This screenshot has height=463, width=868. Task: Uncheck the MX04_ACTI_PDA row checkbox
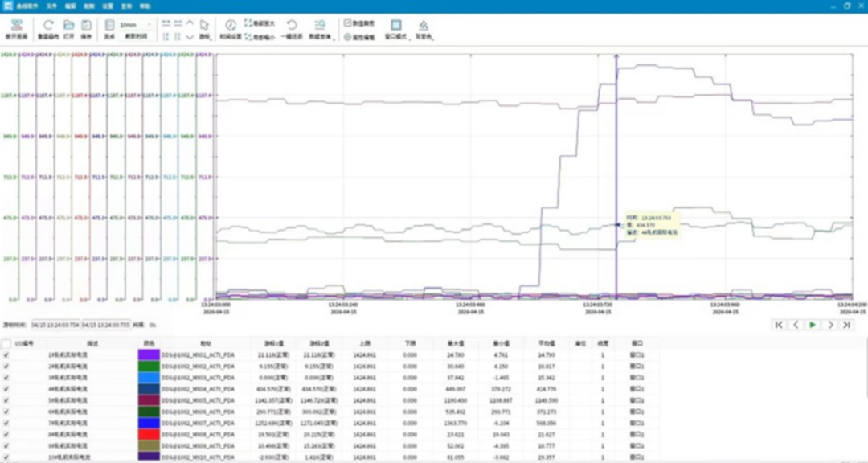pos(6,389)
